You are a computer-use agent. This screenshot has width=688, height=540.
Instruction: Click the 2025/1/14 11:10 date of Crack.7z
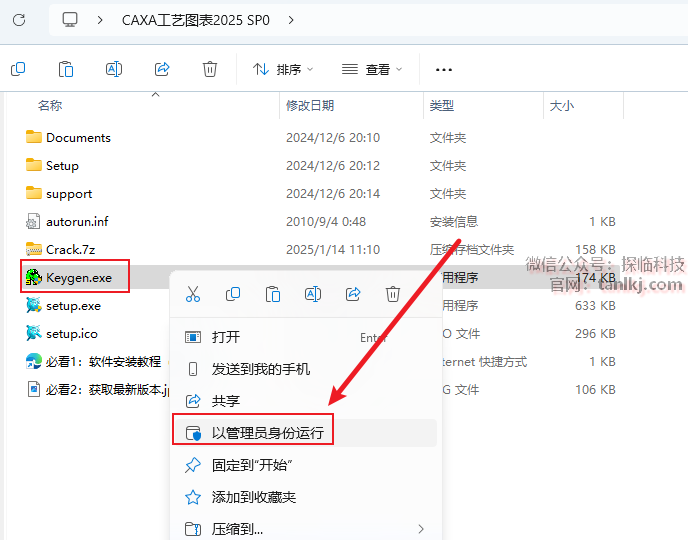click(333, 250)
